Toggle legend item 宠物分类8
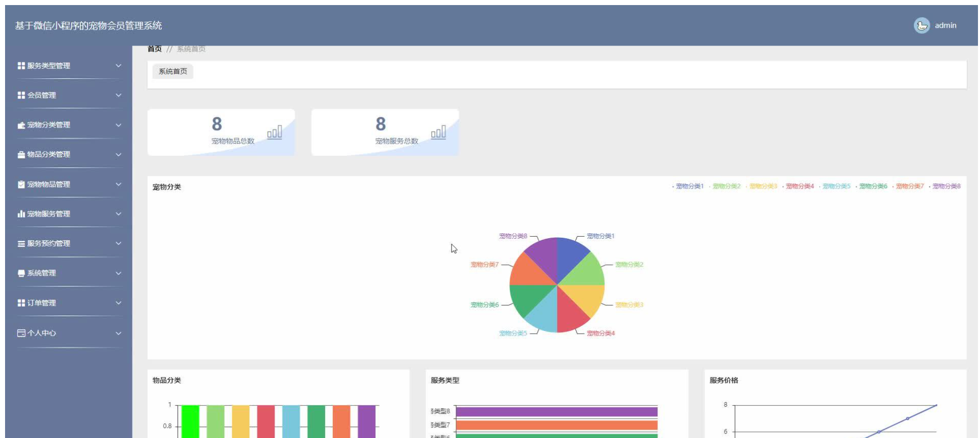980x438 pixels. (x=945, y=186)
